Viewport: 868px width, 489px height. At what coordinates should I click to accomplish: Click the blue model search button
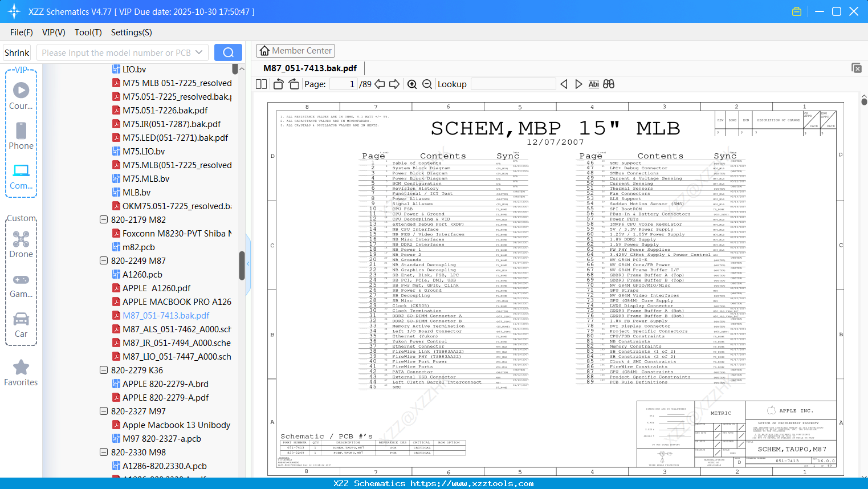point(228,52)
